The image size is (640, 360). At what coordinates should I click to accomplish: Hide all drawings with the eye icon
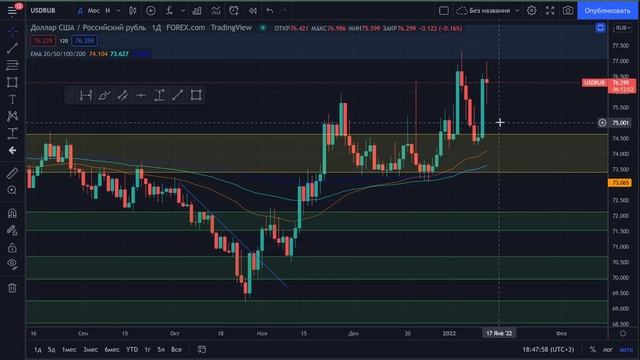(x=12, y=264)
